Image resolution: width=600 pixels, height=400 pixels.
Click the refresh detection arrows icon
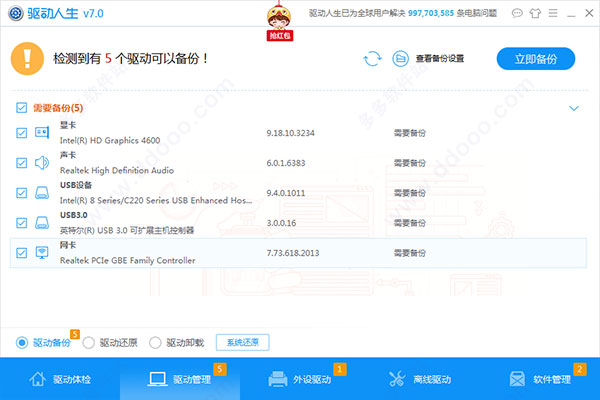(x=372, y=59)
